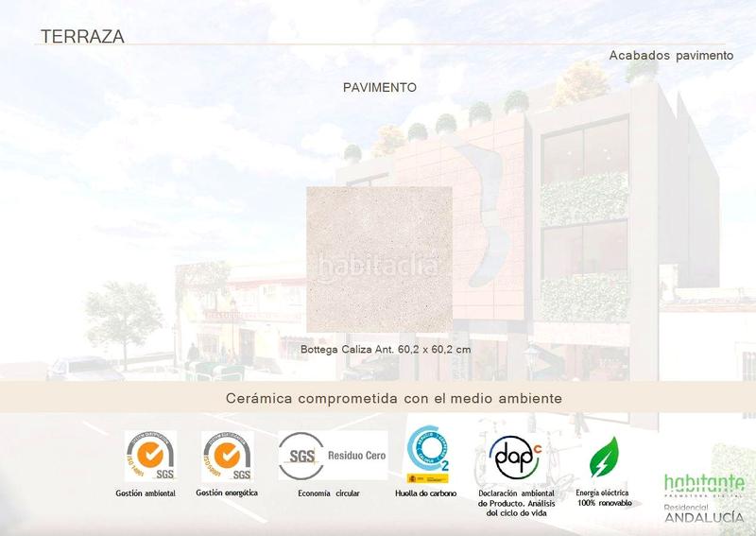Click the Bottega Caliza Ant. 60,2 caption
The image size is (756, 536).
(x=385, y=350)
